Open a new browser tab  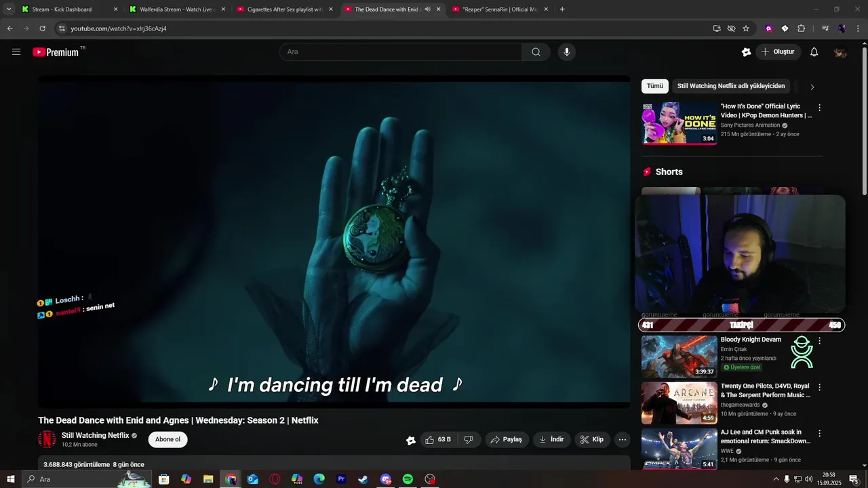coord(562,9)
